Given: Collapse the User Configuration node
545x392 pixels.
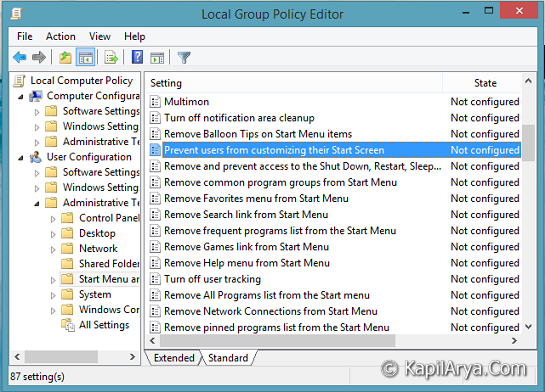Looking at the screenshot, I should (21, 158).
